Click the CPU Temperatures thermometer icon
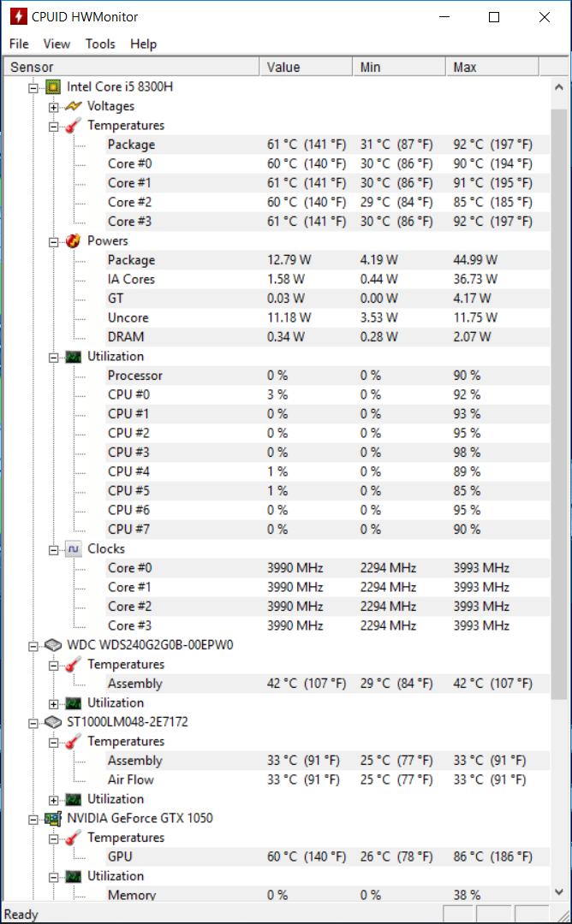This screenshot has width=572, height=924. click(x=73, y=126)
